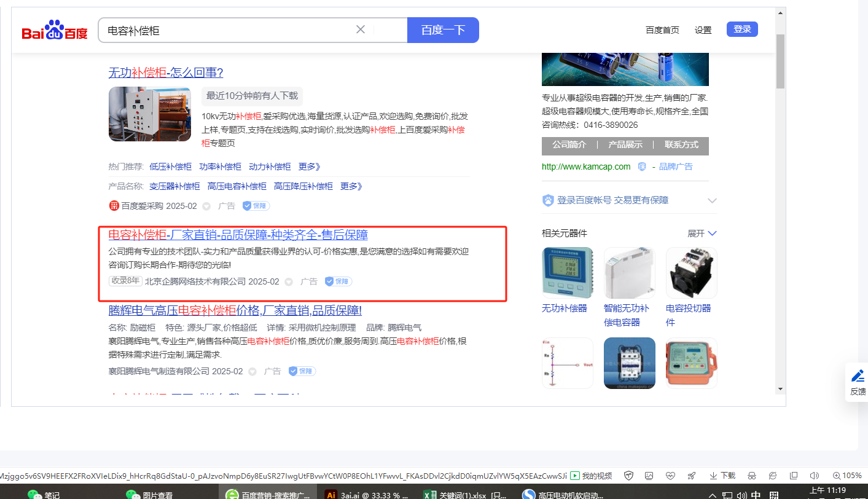Open dropdown arrow beside 北京企腾网络技术有限公司

coord(289,282)
